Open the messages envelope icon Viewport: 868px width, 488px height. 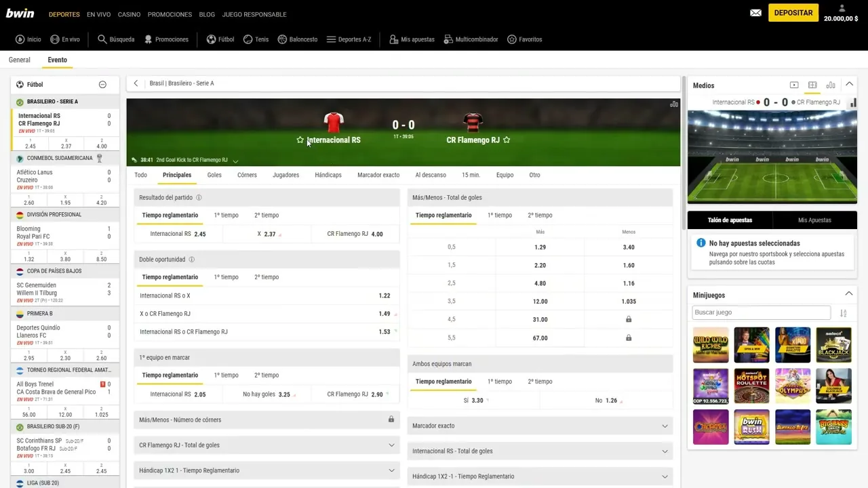755,13
